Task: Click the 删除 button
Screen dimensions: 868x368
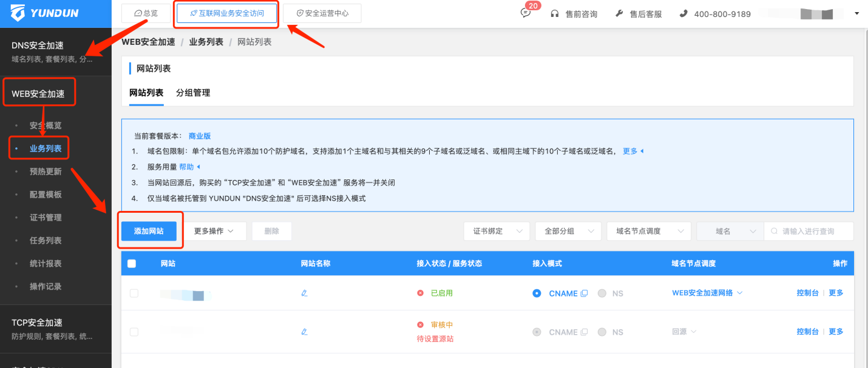Action: 272,231
